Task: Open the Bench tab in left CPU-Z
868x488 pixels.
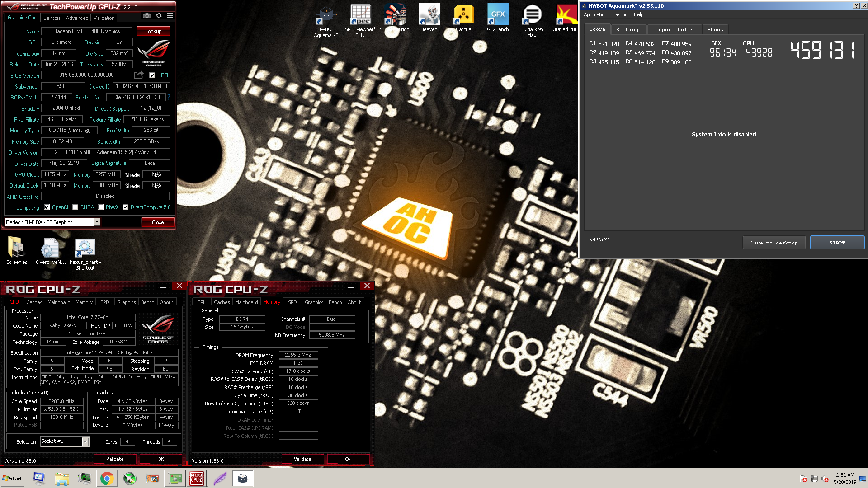Action: coord(147,302)
